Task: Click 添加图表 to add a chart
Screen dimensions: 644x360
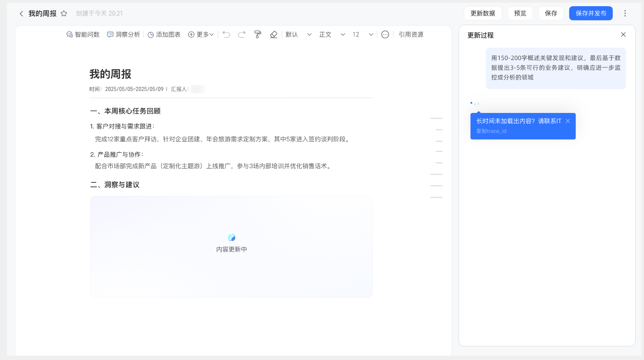Action: click(x=164, y=35)
